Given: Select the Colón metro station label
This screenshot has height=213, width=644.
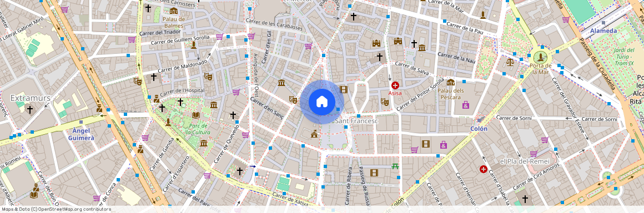Looking at the screenshot, I should [479, 129].
